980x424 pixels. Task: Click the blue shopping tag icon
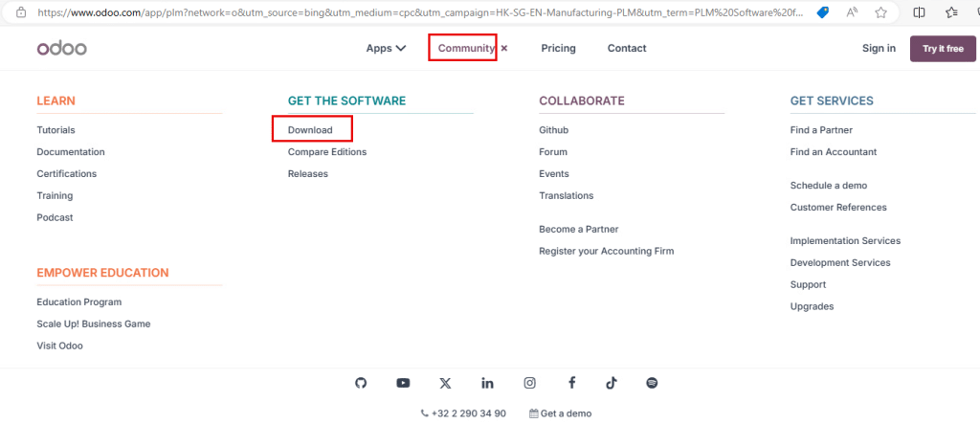point(823,12)
